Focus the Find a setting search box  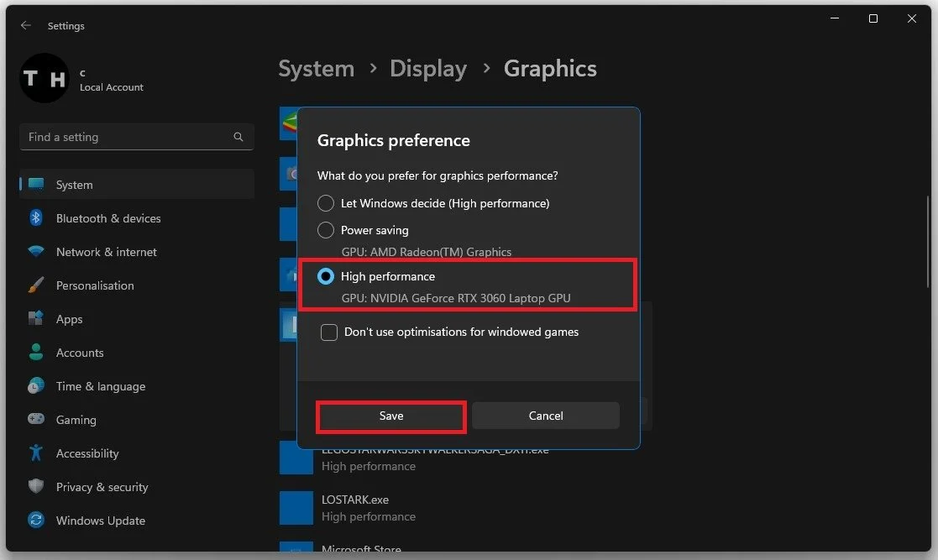click(137, 137)
